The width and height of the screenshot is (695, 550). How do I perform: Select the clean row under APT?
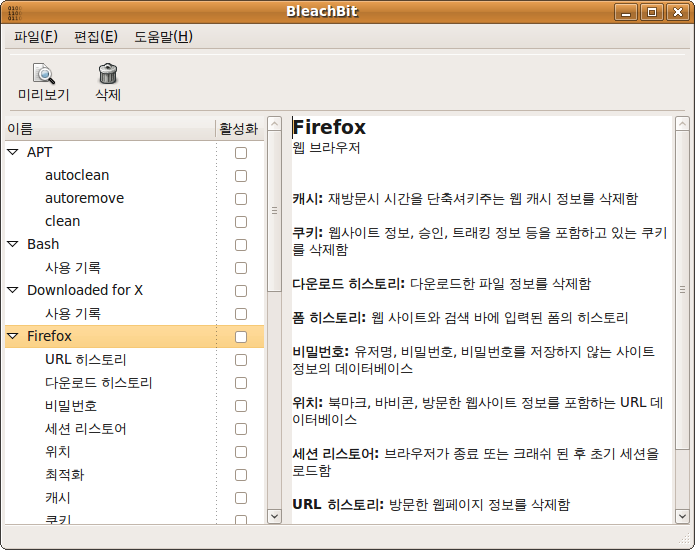134,222
